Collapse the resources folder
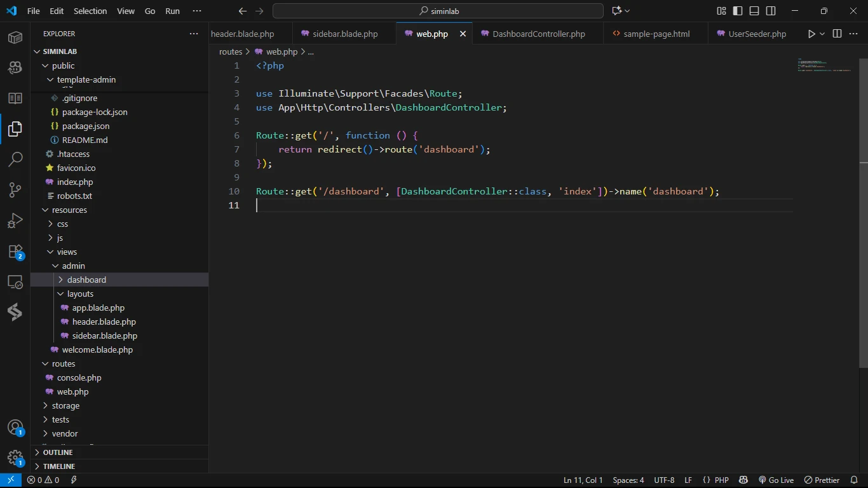868x488 pixels. (x=69, y=210)
